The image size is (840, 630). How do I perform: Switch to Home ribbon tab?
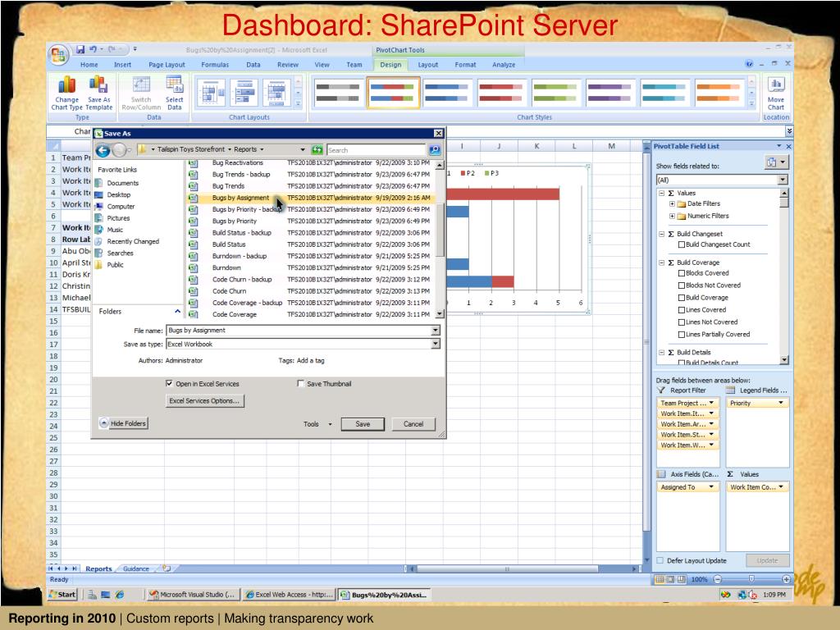point(89,64)
